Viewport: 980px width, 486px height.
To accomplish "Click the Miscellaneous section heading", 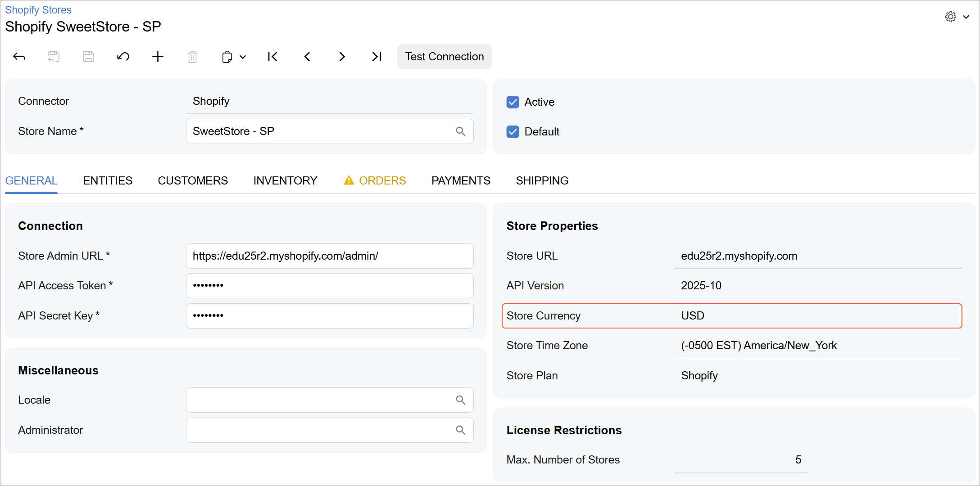I will [58, 370].
